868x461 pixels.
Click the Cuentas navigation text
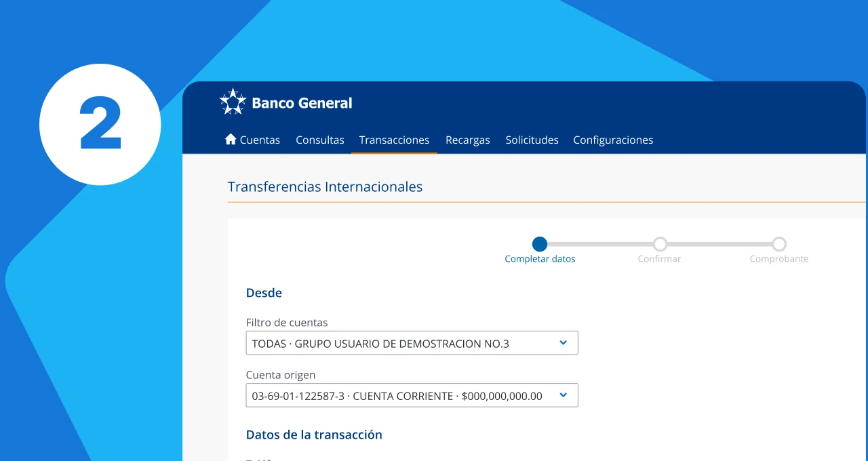pyautogui.click(x=260, y=140)
